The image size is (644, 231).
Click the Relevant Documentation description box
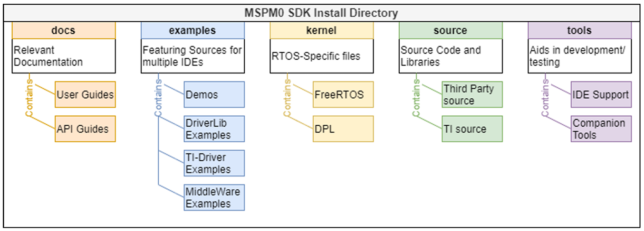tap(64, 56)
